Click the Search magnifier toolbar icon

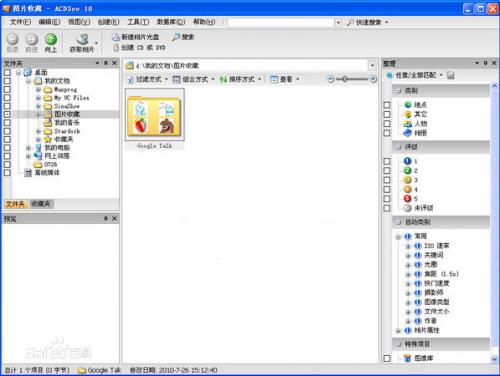pos(176,37)
